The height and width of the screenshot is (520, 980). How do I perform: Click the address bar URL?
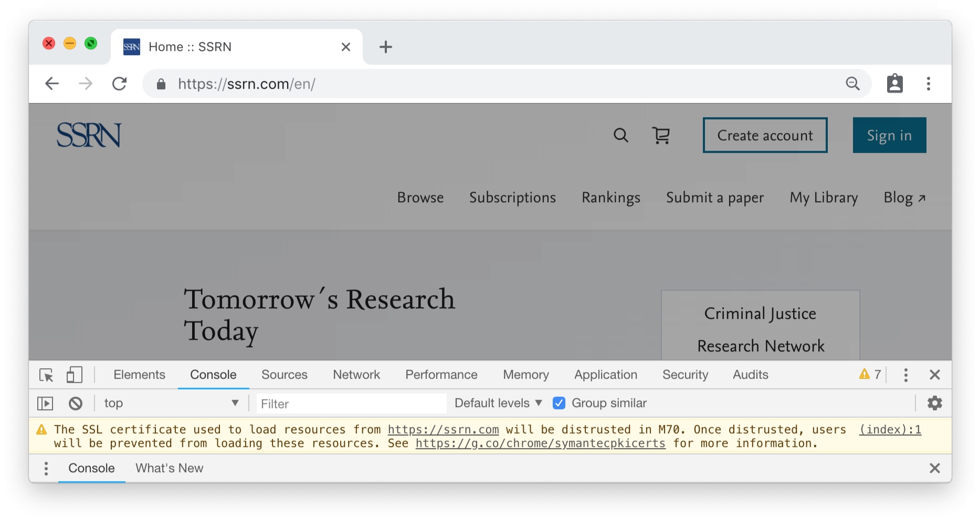pyautogui.click(x=247, y=84)
